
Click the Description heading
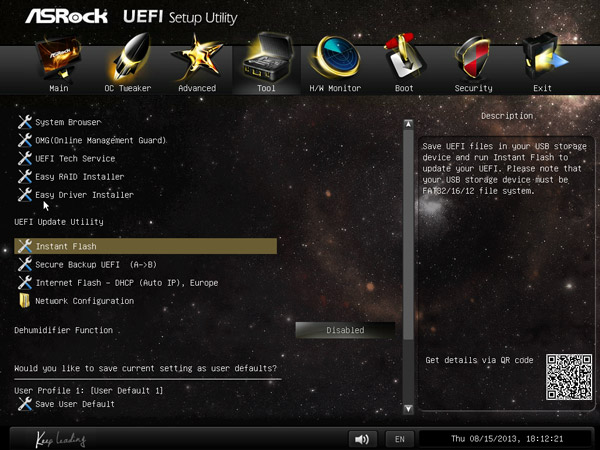coord(507,116)
